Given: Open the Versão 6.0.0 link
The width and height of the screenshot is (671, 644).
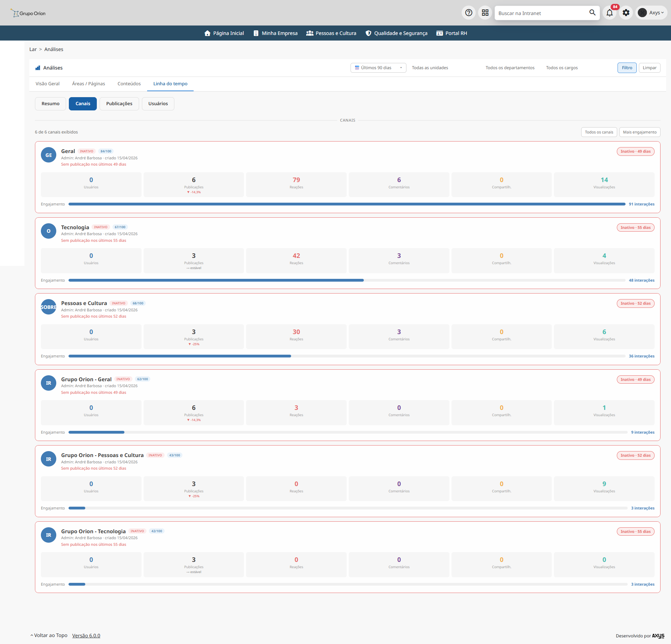Looking at the screenshot, I should 86,636.
